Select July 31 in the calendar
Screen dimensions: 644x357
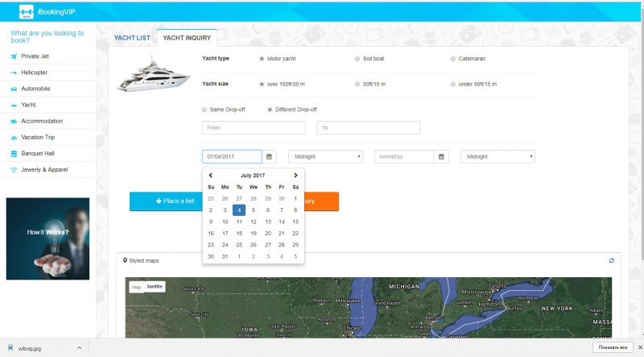tap(225, 256)
